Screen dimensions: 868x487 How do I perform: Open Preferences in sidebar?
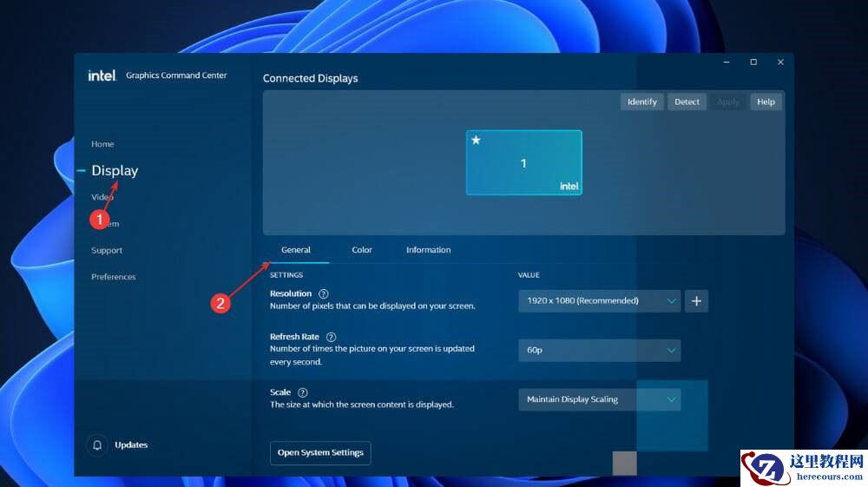(114, 277)
